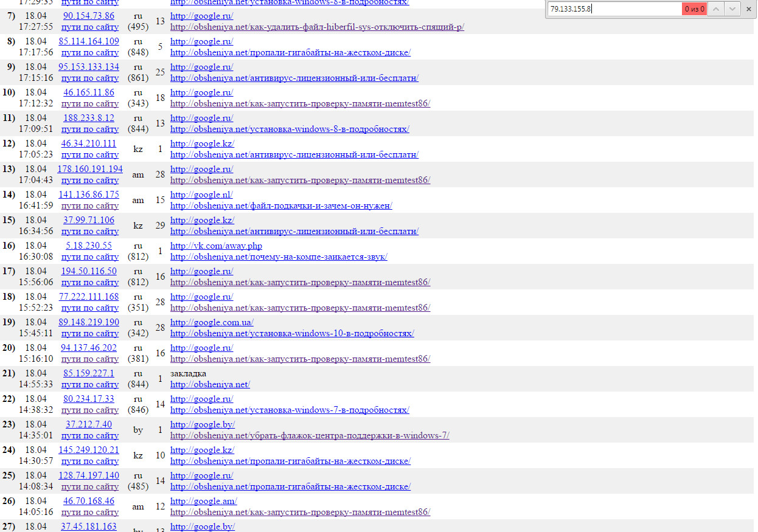Open google.ru referrer link in row 22

coord(201,399)
